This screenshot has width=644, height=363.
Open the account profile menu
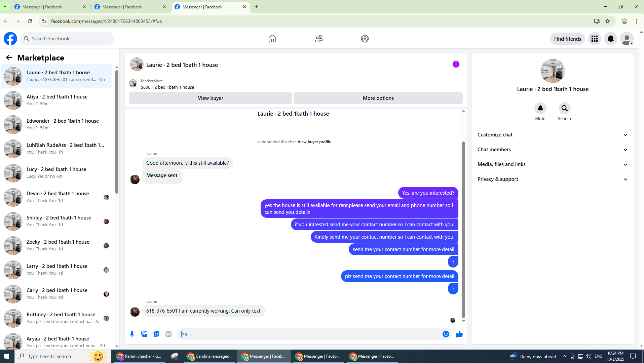pos(627,39)
